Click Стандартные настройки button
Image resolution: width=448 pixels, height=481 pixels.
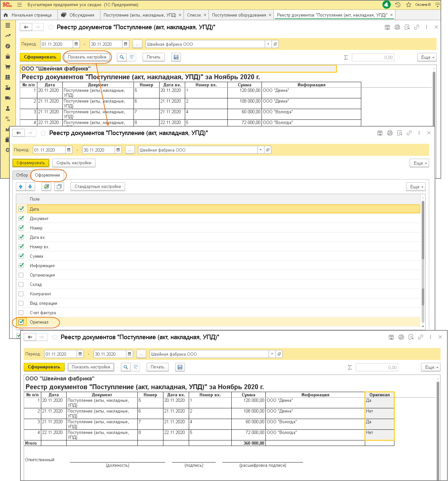coord(98,187)
